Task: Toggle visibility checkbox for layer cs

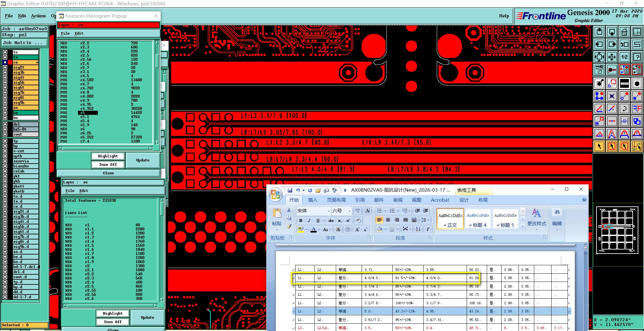Action: click(5, 62)
